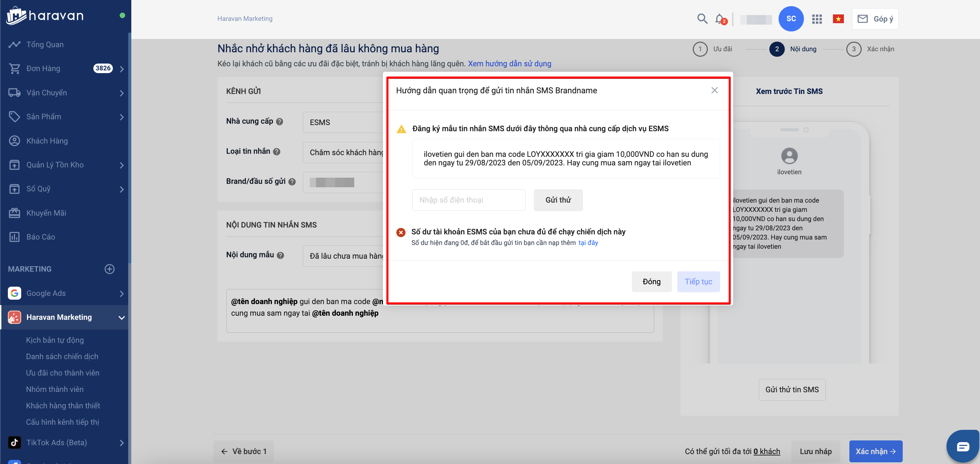Open the chat support bubble
The height and width of the screenshot is (464, 980).
pyautogui.click(x=963, y=447)
